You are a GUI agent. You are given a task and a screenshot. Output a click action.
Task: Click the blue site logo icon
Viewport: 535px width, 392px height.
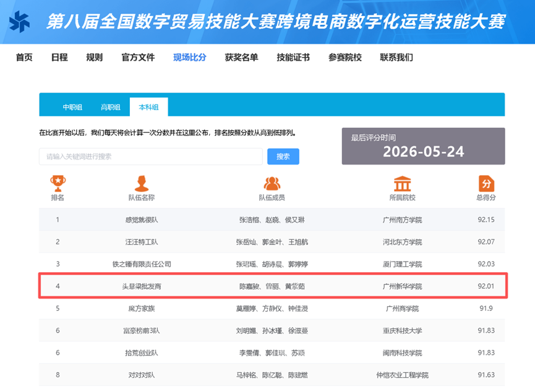point(19,22)
